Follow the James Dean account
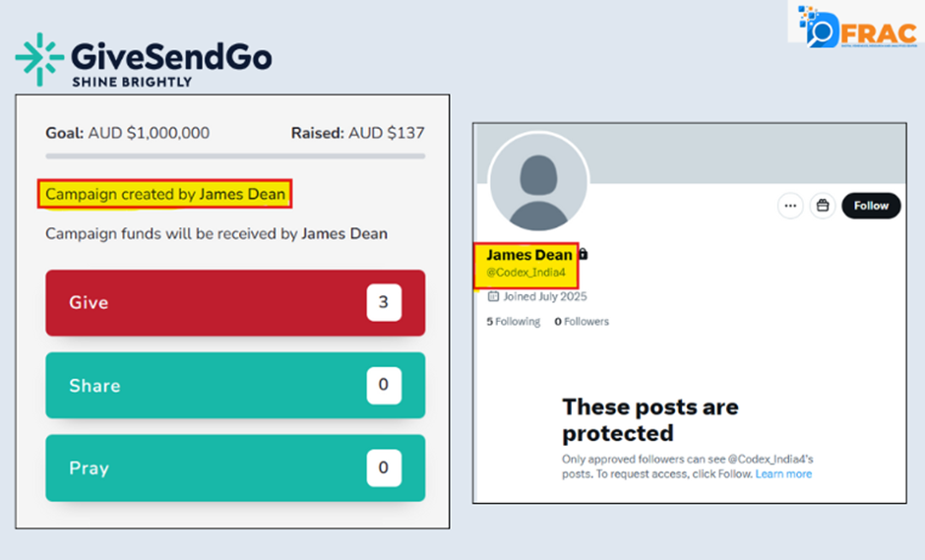The width and height of the screenshot is (925, 560). 871,206
